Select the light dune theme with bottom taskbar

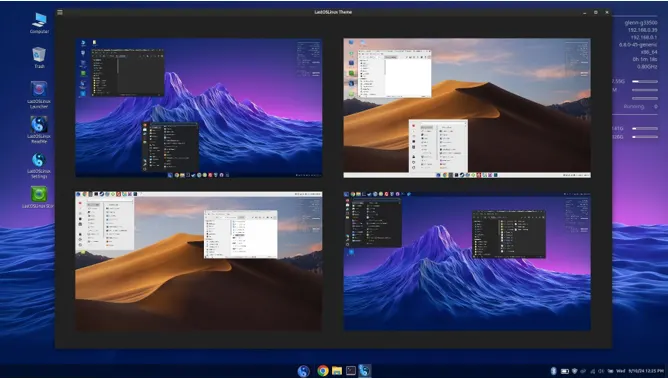click(467, 108)
